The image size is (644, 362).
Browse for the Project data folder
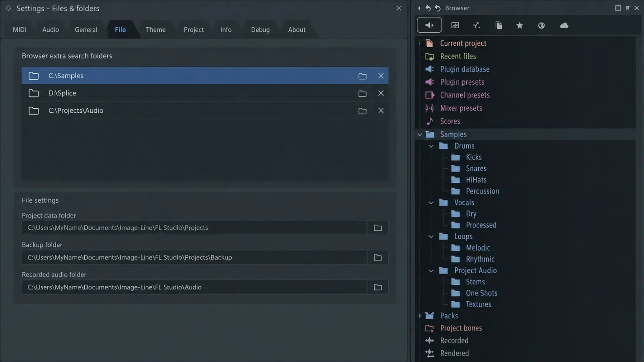tap(378, 228)
